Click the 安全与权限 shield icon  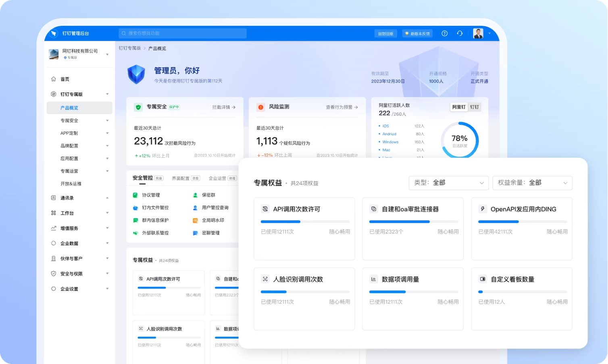pos(53,273)
